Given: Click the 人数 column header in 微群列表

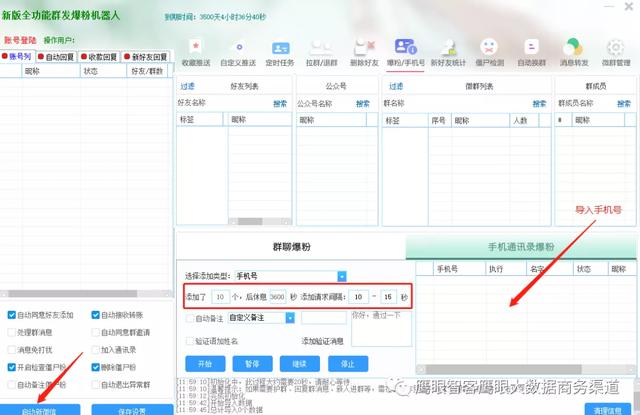Looking at the screenshot, I should click(x=524, y=120).
